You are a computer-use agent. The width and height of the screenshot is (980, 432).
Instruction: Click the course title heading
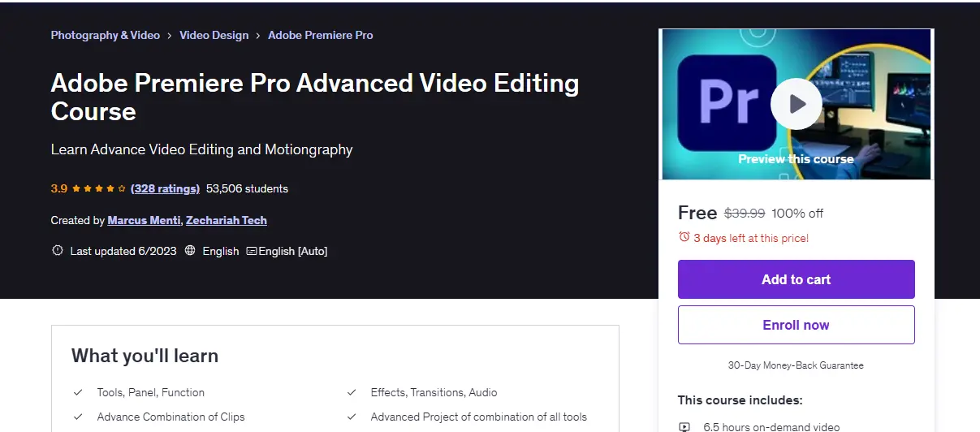tap(315, 97)
